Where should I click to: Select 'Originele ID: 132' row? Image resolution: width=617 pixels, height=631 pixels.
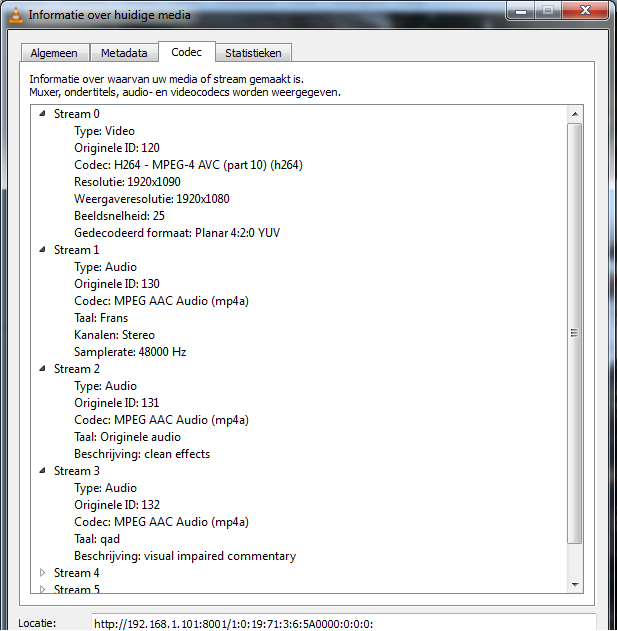[117, 505]
